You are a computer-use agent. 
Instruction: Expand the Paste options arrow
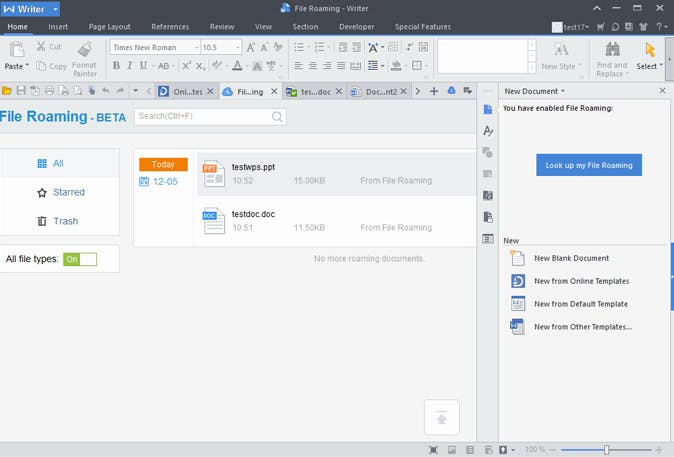[27, 66]
